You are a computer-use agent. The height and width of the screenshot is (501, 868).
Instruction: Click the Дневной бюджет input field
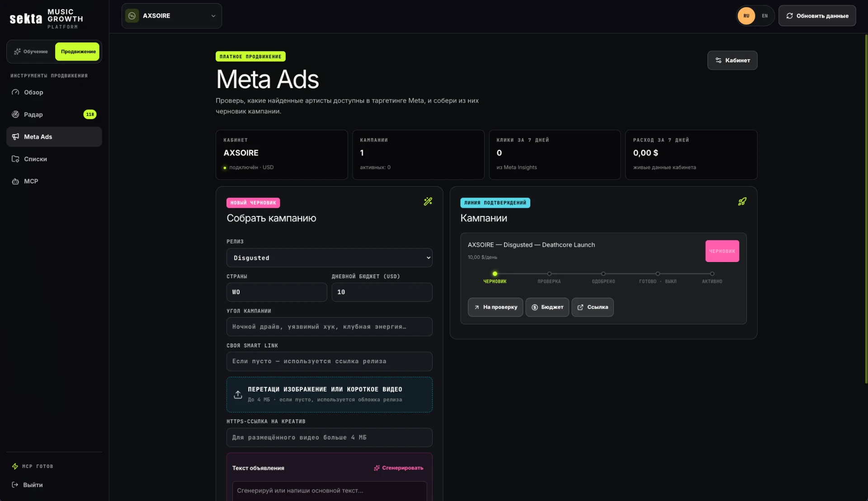point(382,292)
